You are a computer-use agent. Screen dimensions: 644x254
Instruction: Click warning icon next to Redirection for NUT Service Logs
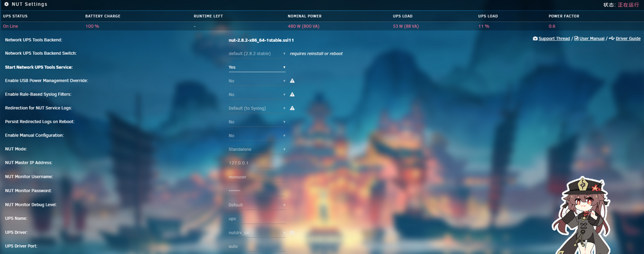click(x=292, y=108)
